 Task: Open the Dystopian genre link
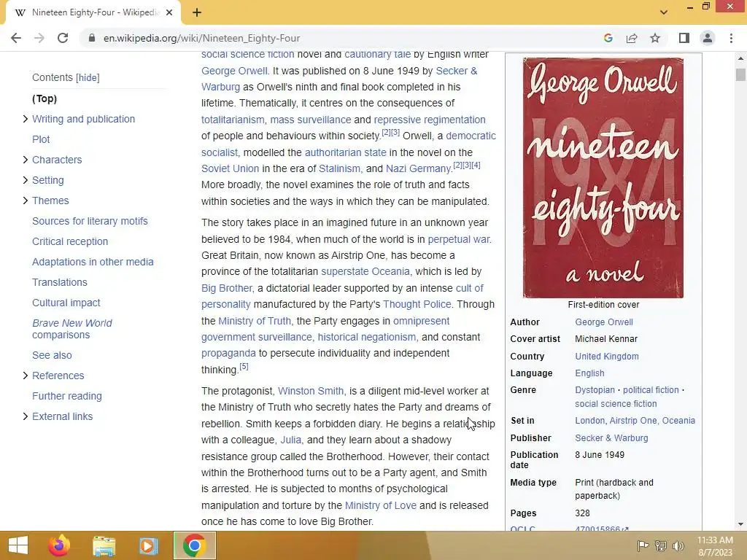[x=595, y=390]
